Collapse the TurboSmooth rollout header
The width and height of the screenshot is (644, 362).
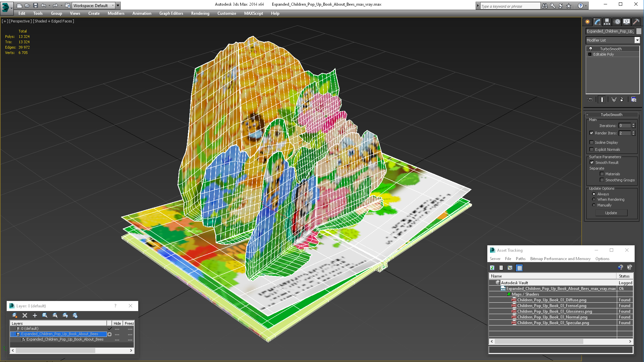point(611,115)
